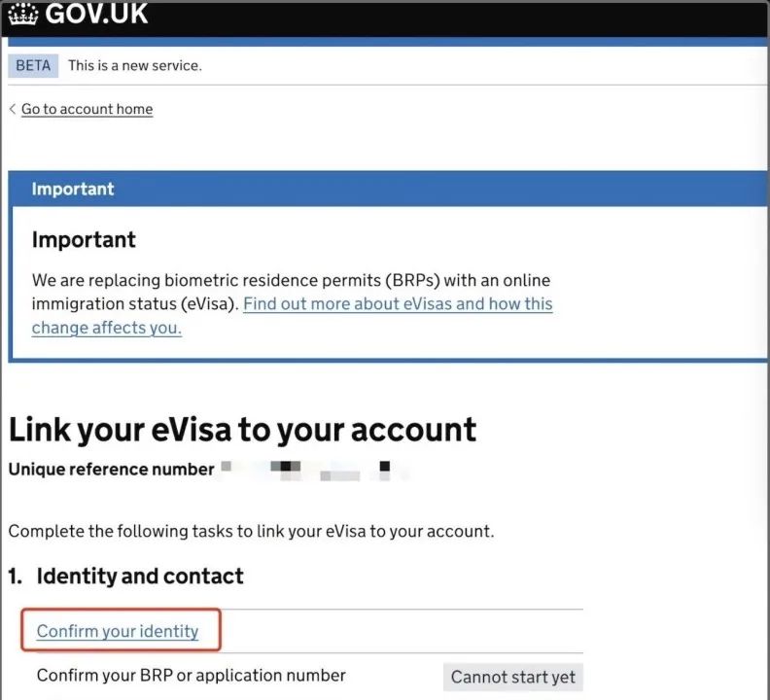The height and width of the screenshot is (700, 770).
Task: Click 'Link your eVisa to your account' heading
Action: click(x=243, y=431)
